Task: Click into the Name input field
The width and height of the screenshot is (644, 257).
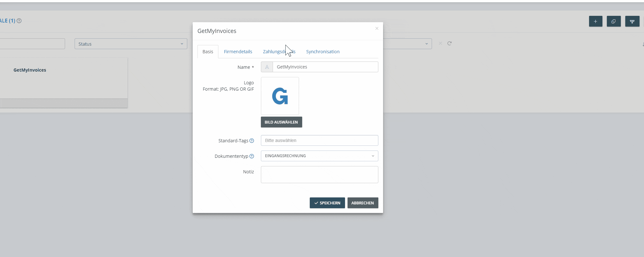Action: (326, 67)
